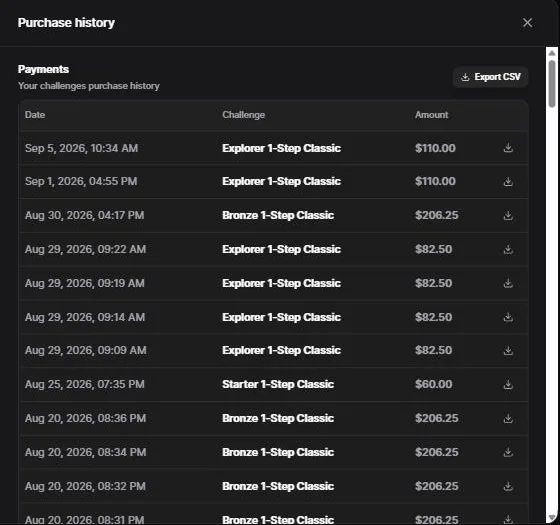The width and height of the screenshot is (560, 525).
Task: Select the date Aug 29, 2026, 09:22 AM
Action: (85, 249)
